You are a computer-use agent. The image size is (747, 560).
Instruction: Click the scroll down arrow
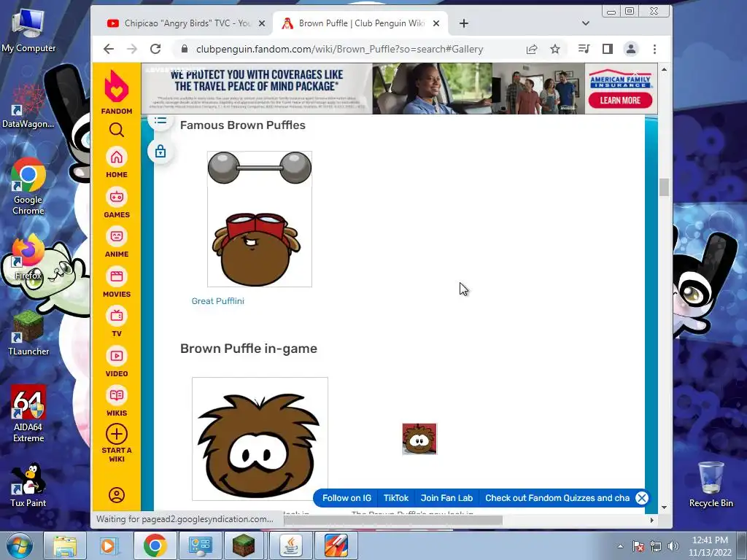[x=664, y=507]
